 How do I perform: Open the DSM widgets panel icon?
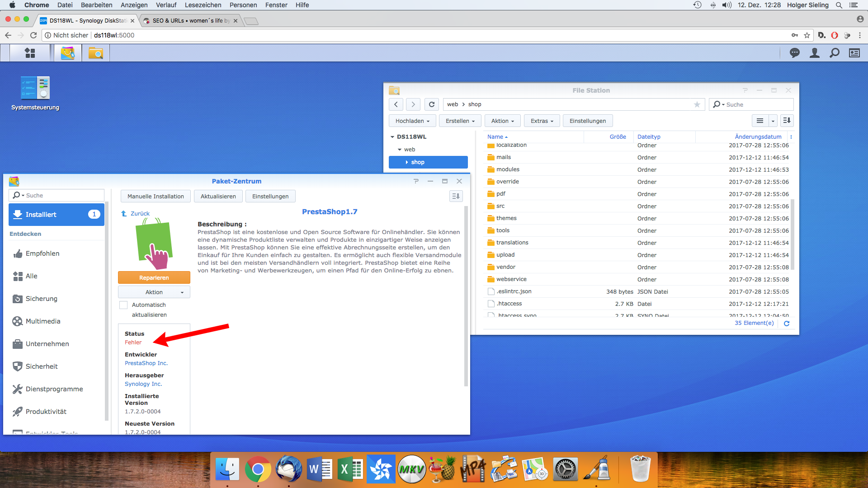(x=854, y=53)
